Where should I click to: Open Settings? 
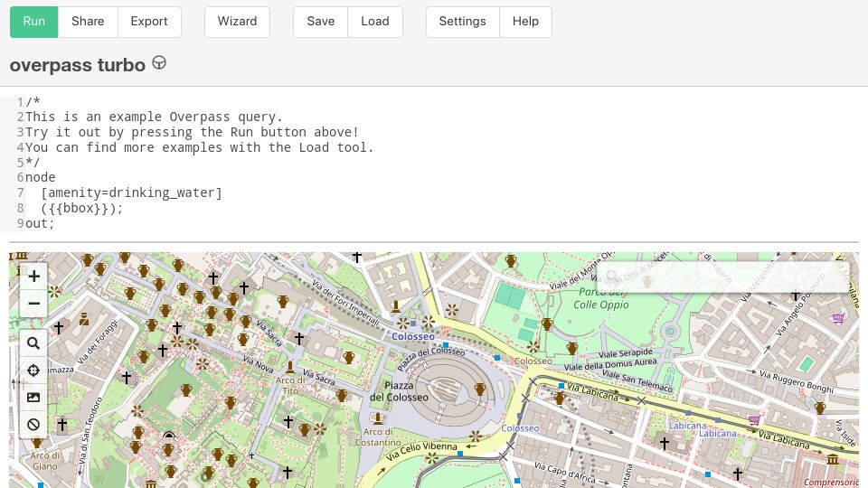[x=462, y=22]
